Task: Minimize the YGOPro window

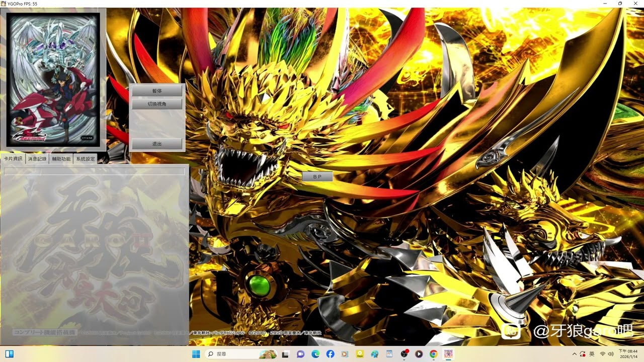Action: tap(605, 4)
